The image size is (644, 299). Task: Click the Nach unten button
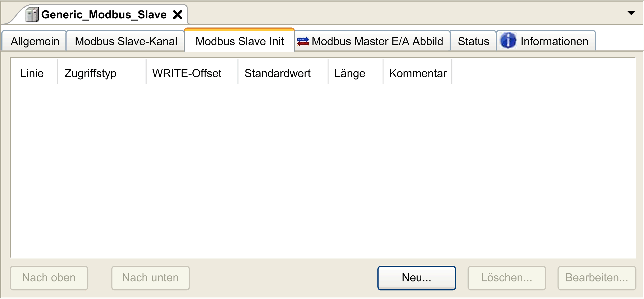[150, 278]
